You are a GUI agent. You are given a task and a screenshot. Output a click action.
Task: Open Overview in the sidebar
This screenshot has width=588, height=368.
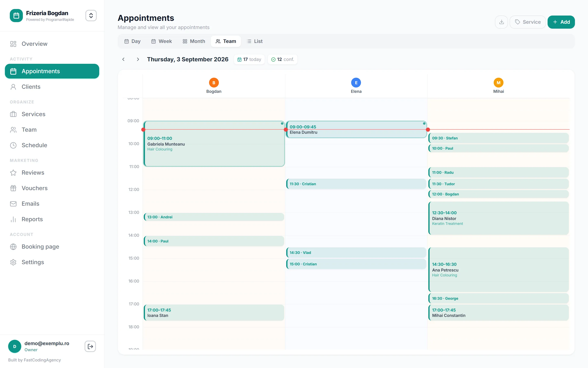52,44
